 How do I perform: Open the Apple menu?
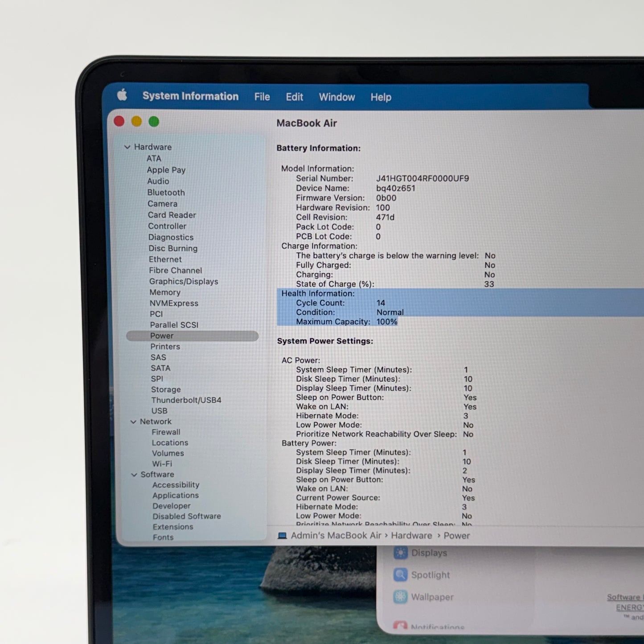pyautogui.click(x=121, y=96)
